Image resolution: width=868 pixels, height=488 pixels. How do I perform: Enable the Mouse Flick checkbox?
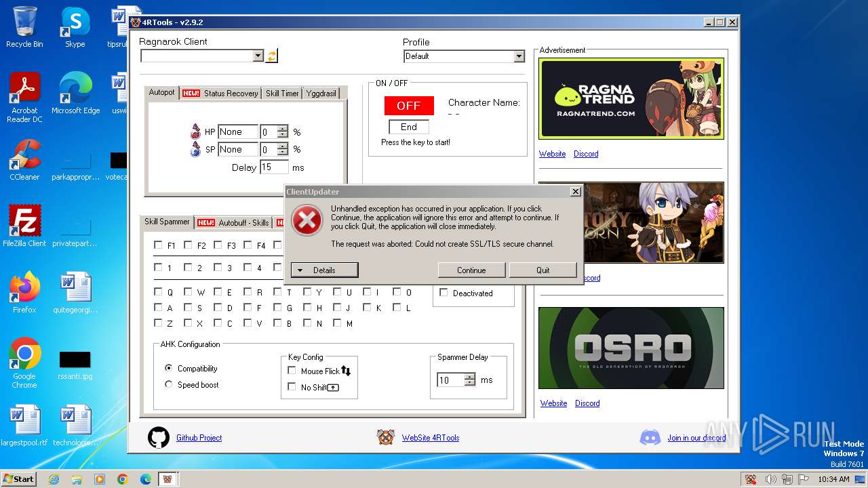[x=292, y=371]
